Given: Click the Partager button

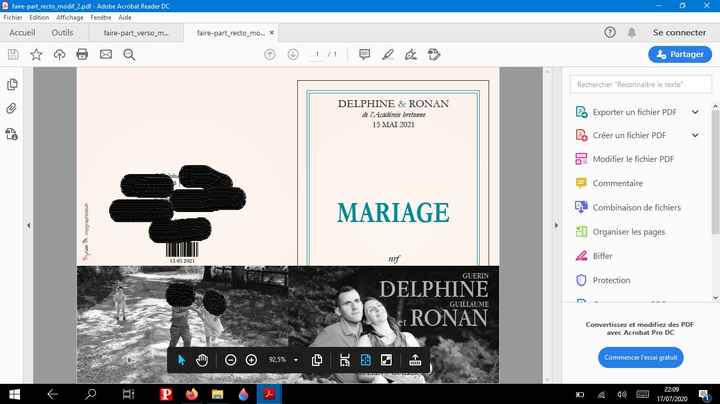Looking at the screenshot, I should click(680, 54).
